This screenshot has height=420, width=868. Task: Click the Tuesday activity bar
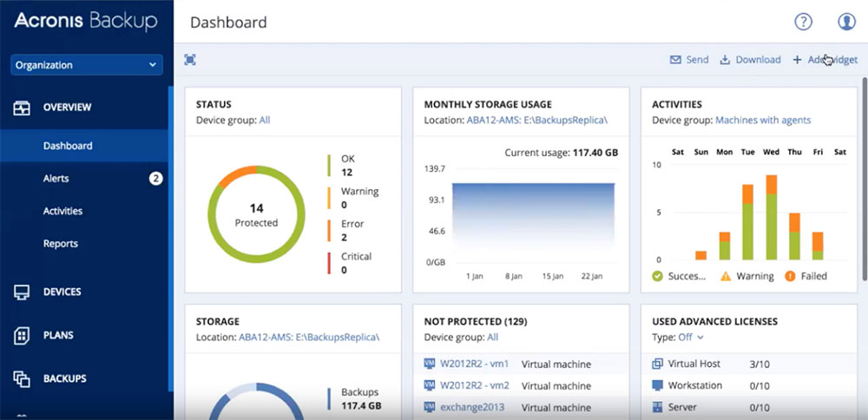(748, 222)
